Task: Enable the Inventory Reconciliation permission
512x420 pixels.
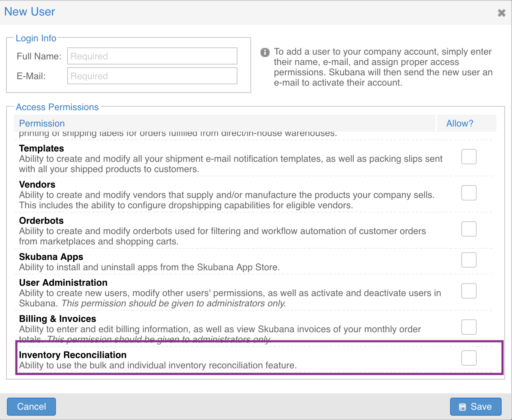Action: (469, 358)
